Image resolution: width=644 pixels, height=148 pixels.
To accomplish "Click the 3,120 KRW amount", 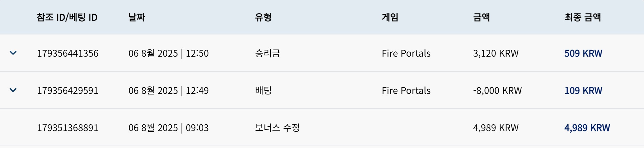I will [x=496, y=53].
